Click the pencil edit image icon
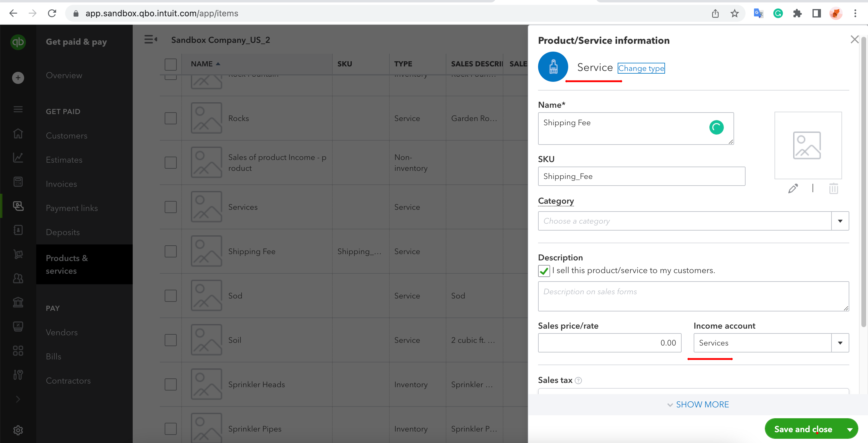The image size is (868, 443). pyautogui.click(x=793, y=188)
